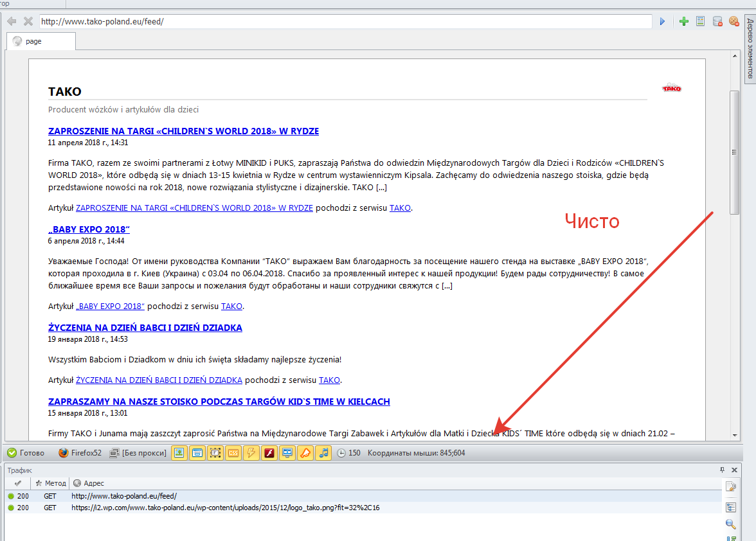This screenshot has height=541, width=756.
Task: Toggle CSS loading in the status bar
Action: 233,453
